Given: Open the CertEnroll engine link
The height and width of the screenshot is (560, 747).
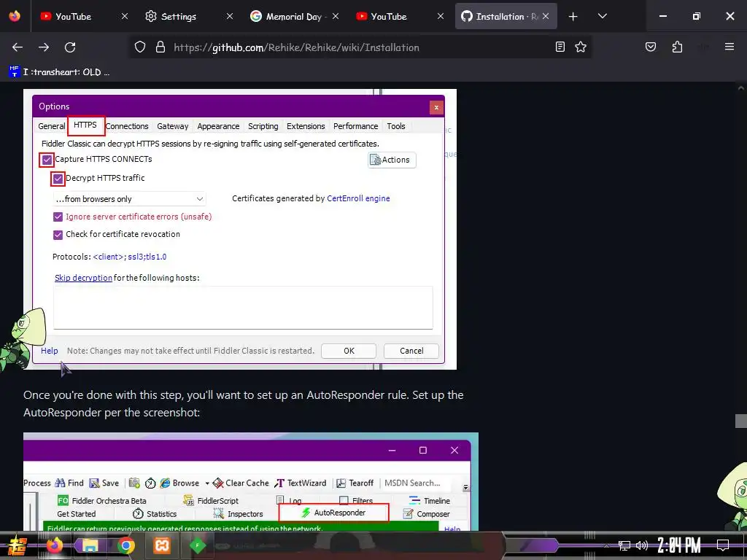Looking at the screenshot, I should (358, 198).
